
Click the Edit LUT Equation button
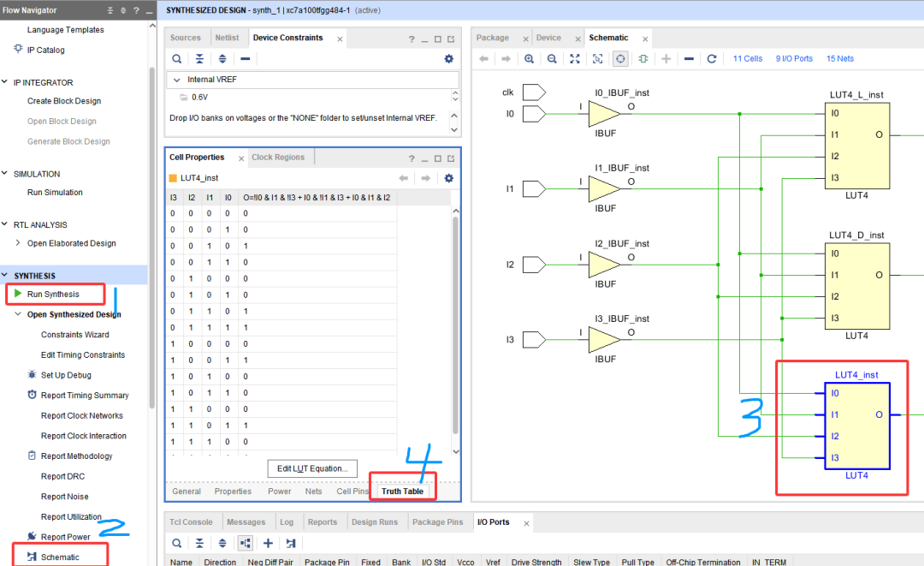(311, 468)
